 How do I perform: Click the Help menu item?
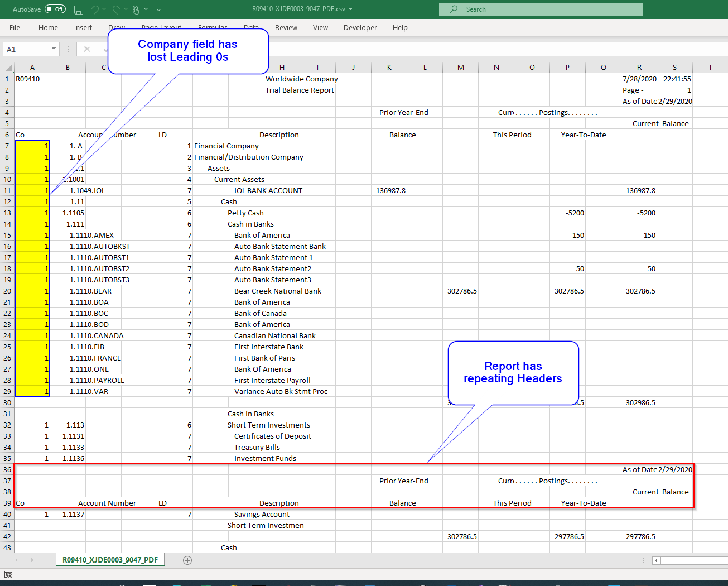pyautogui.click(x=400, y=27)
